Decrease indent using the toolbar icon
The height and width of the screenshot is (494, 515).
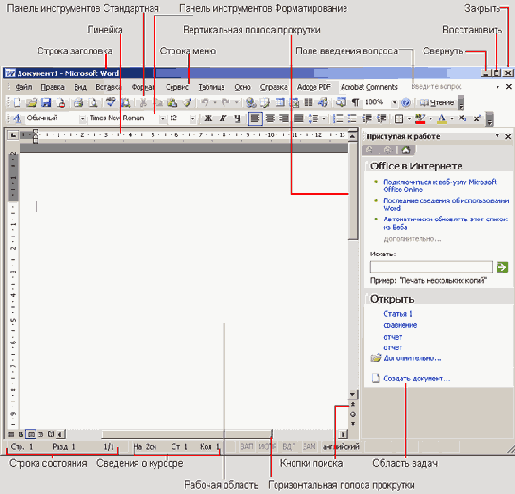pos(367,118)
